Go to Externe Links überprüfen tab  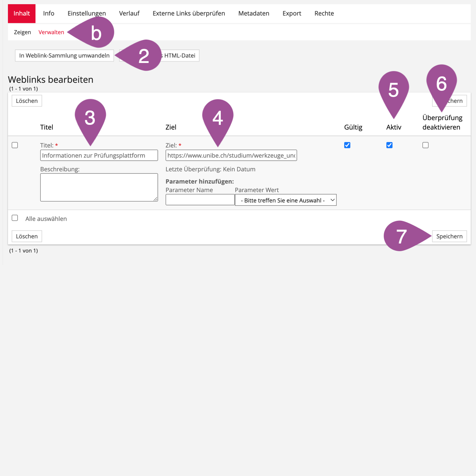(189, 14)
